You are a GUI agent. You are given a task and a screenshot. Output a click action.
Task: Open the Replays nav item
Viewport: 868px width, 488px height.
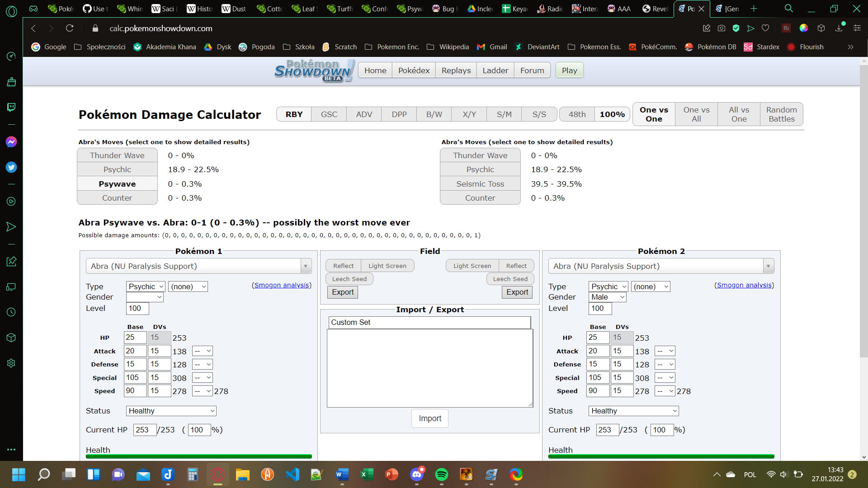click(456, 70)
